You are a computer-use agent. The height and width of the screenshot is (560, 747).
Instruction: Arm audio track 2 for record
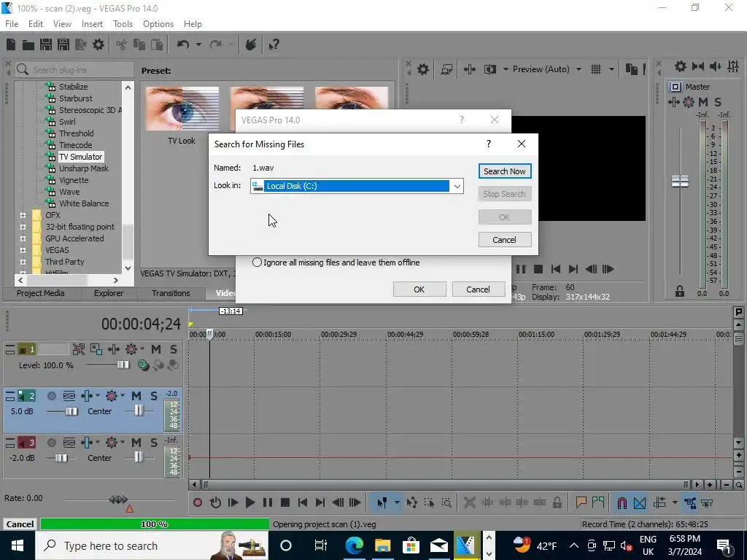coord(52,396)
